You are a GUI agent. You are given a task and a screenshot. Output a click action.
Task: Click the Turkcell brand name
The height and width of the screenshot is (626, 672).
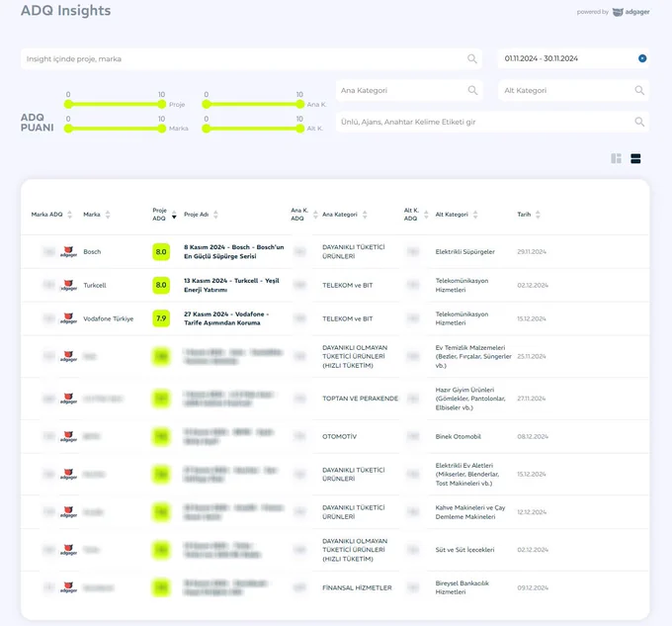(x=95, y=285)
